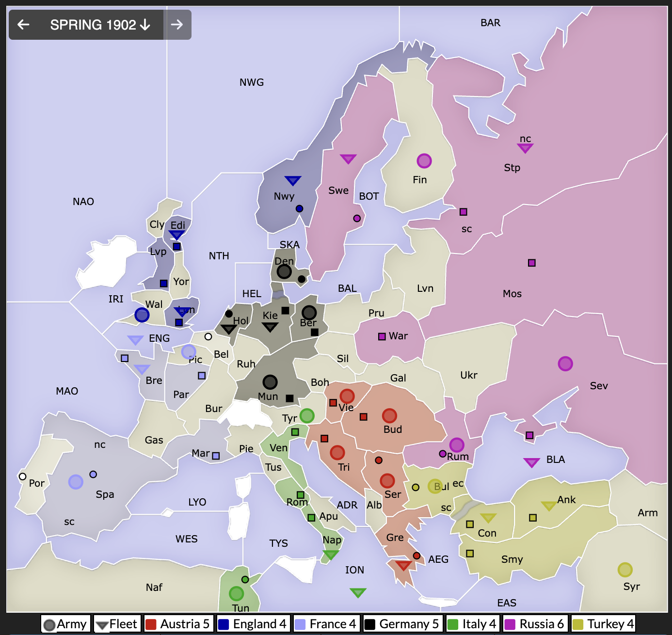Viewport: 672px width, 635px height.
Task: Click the Ukr province label
Action: point(469,375)
